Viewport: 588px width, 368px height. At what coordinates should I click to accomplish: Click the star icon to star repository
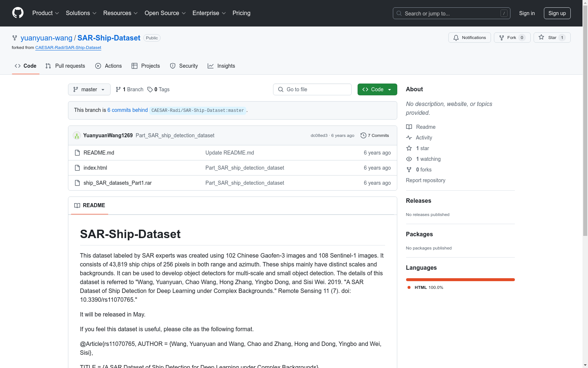tap(541, 37)
